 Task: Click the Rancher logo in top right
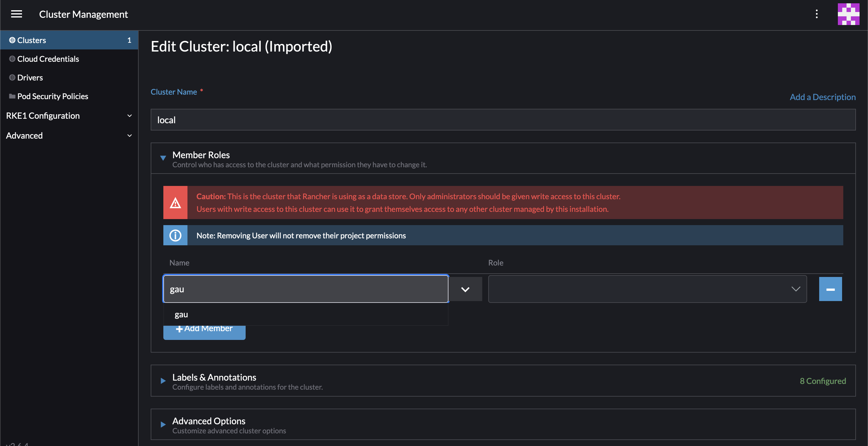point(848,14)
